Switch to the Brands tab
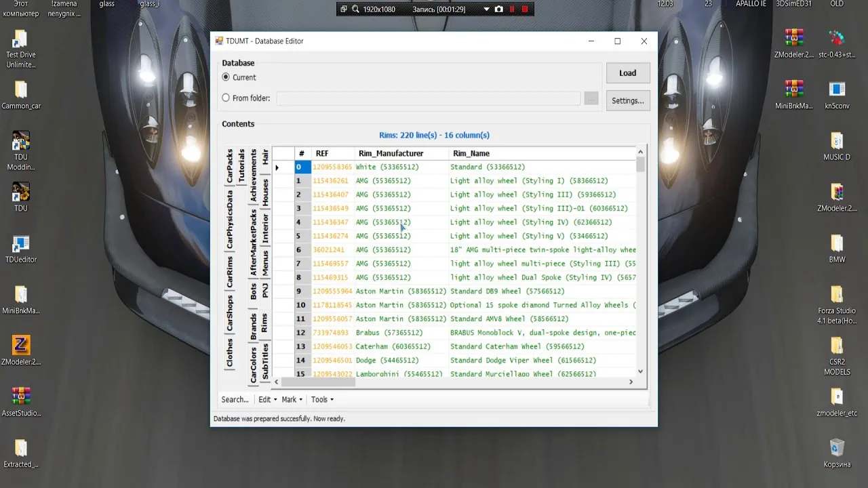The width and height of the screenshot is (868, 488). pyautogui.click(x=254, y=327)
